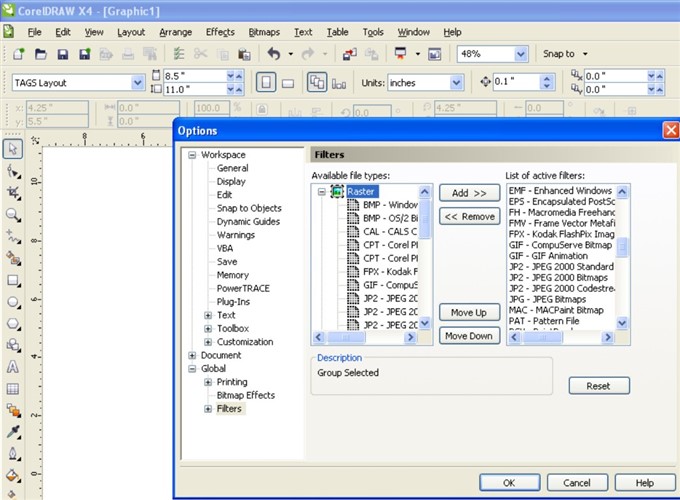
Task: Set Landscape page orientation
Action: tap(288, 83)
